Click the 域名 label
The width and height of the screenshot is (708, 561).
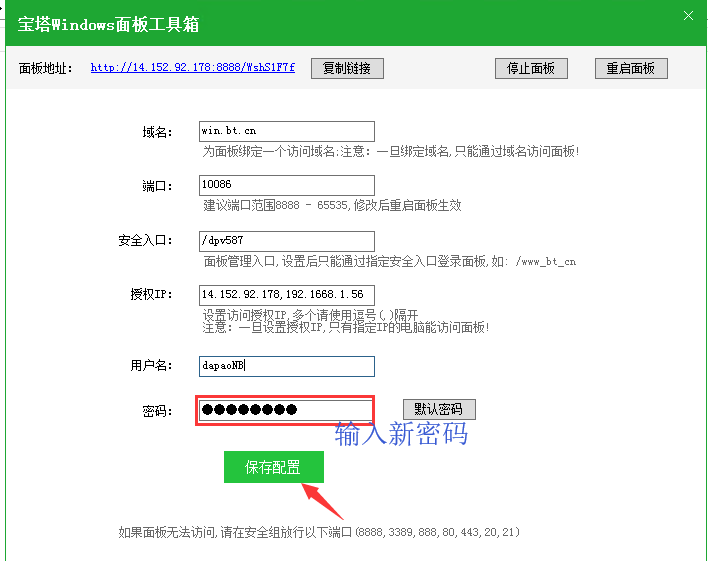tap(157, 132)
